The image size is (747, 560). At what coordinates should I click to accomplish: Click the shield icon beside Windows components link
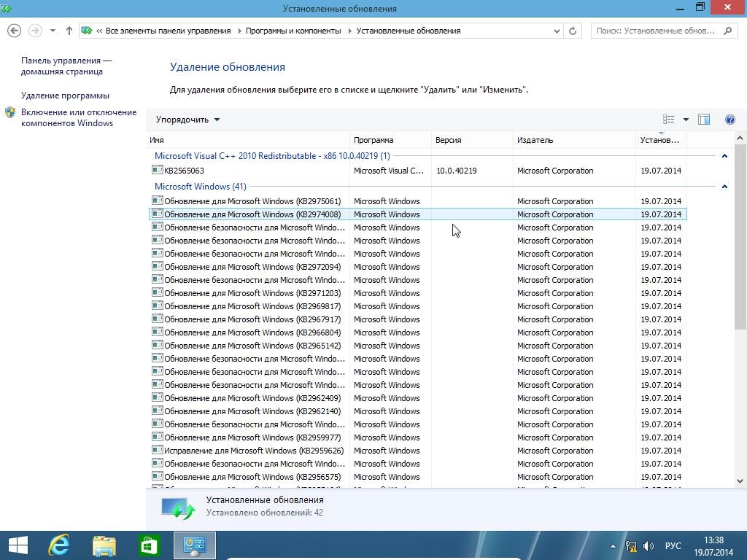[10, 112]
